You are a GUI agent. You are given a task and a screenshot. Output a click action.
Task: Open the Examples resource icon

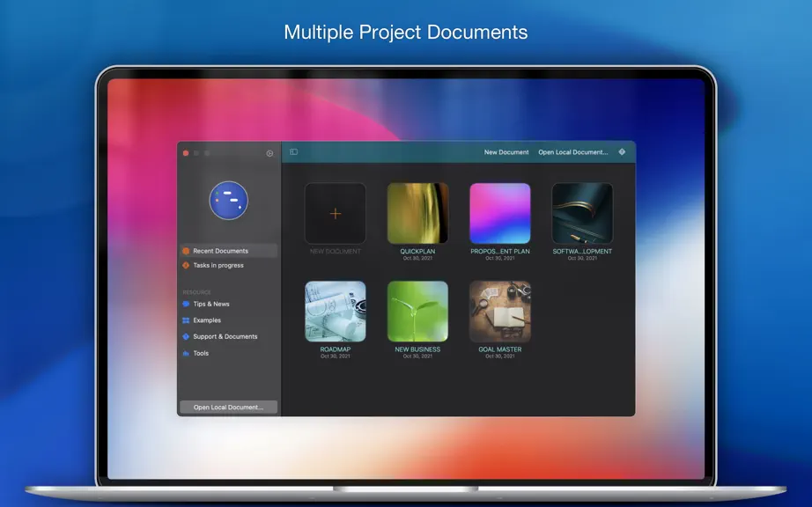(186, 320)
